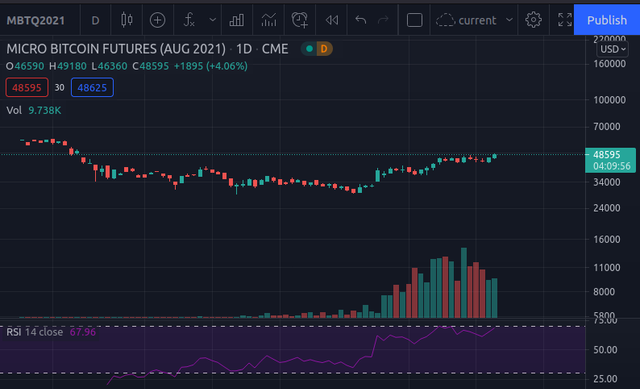This screenshot has width=640, height=389.
Task: Open the fx indicators dialog
Action: tap(189, 20)
